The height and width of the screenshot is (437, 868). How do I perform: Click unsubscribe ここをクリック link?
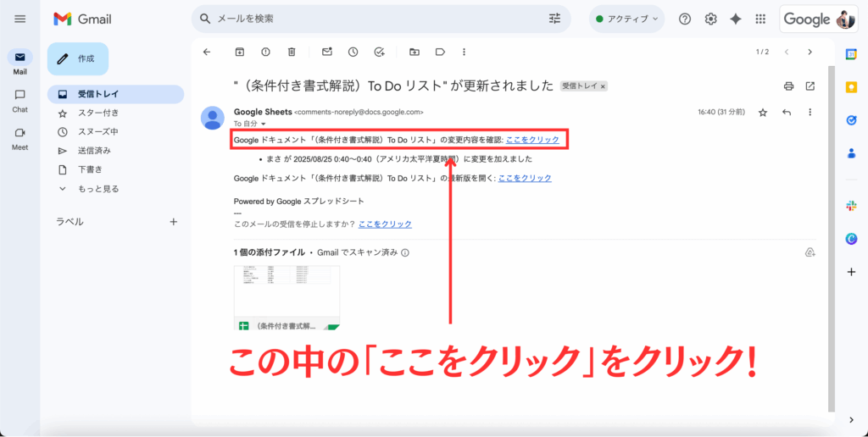click(x=386, y=224)
